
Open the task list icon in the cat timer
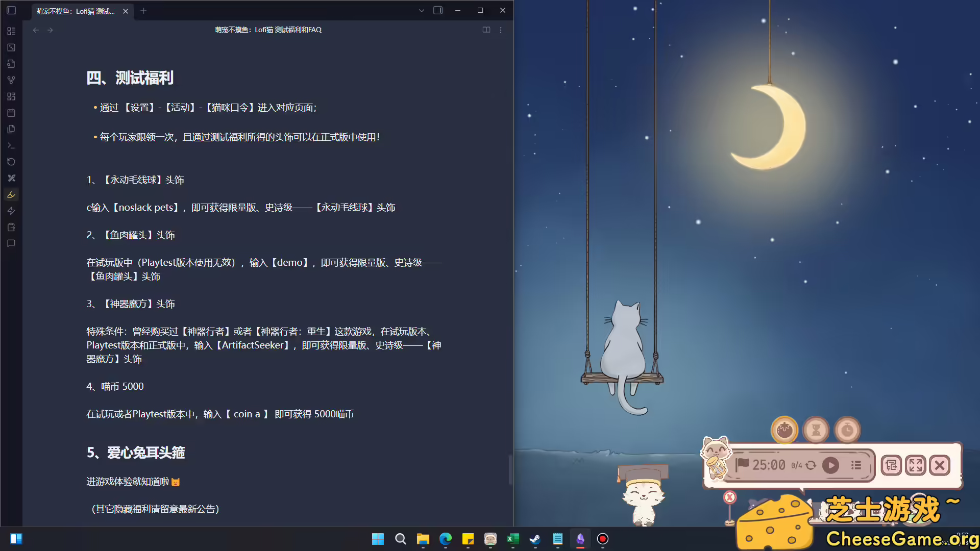click(x=856, y=465)
